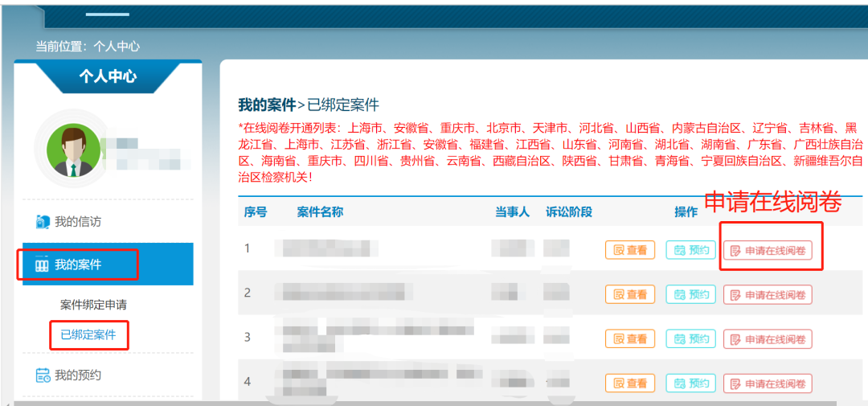Open 案件绑定申请 submenu entry
The width and height of the screenshot is (868, 406).
pos(93,306)
